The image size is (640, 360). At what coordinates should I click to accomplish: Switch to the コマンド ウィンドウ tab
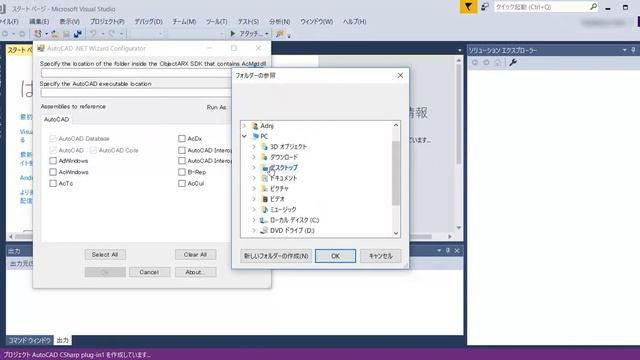(29, 340)
